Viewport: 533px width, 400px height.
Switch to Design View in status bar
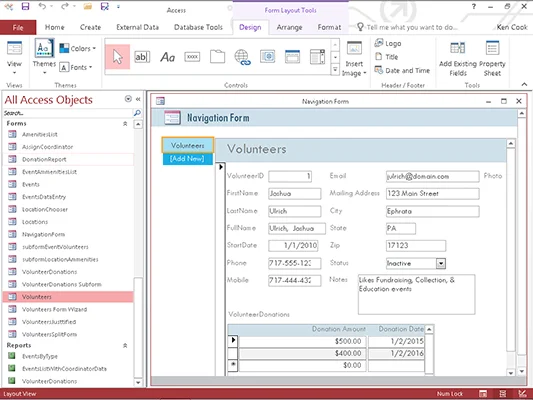click(x=522, y=394)
